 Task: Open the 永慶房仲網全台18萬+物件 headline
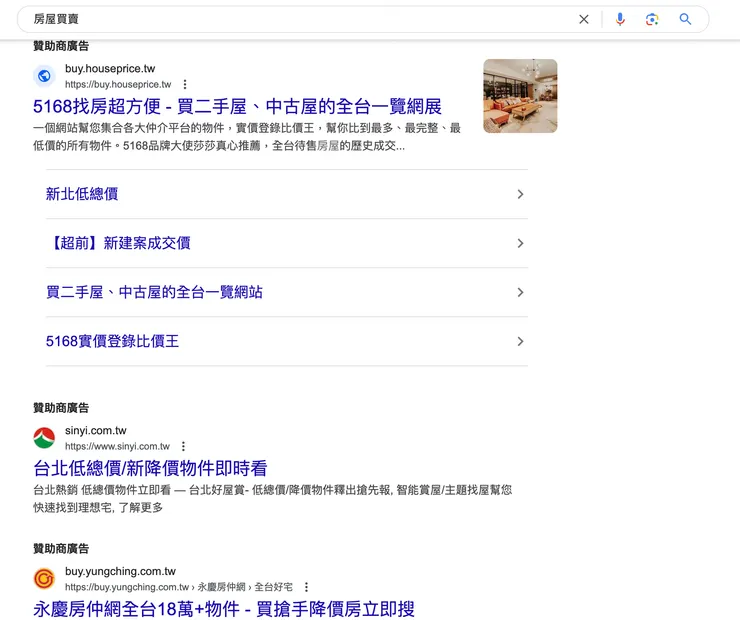tap(224, 609)
